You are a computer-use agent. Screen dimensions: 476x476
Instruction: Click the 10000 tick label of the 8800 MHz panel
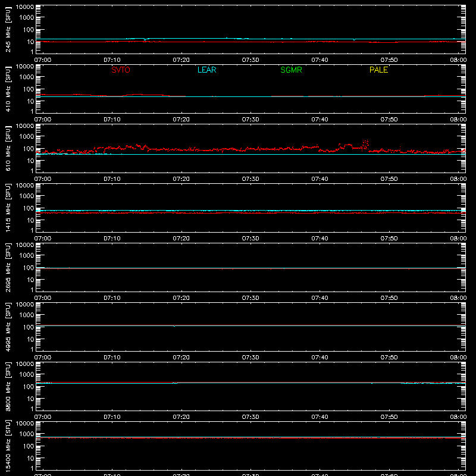coord(25,364)
